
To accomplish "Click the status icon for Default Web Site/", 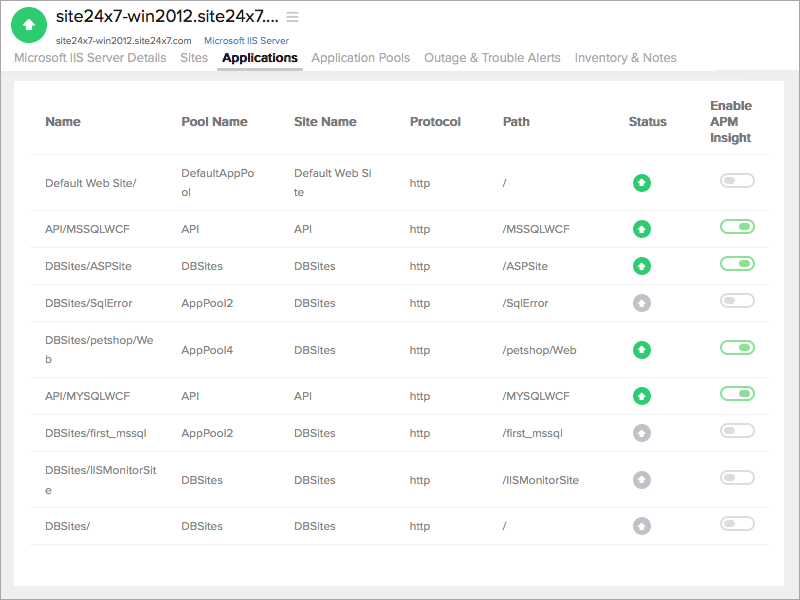I will 641,182.
